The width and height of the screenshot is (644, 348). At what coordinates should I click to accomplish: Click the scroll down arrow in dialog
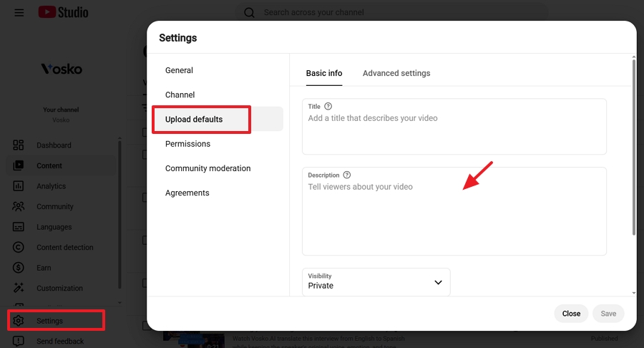634,293
